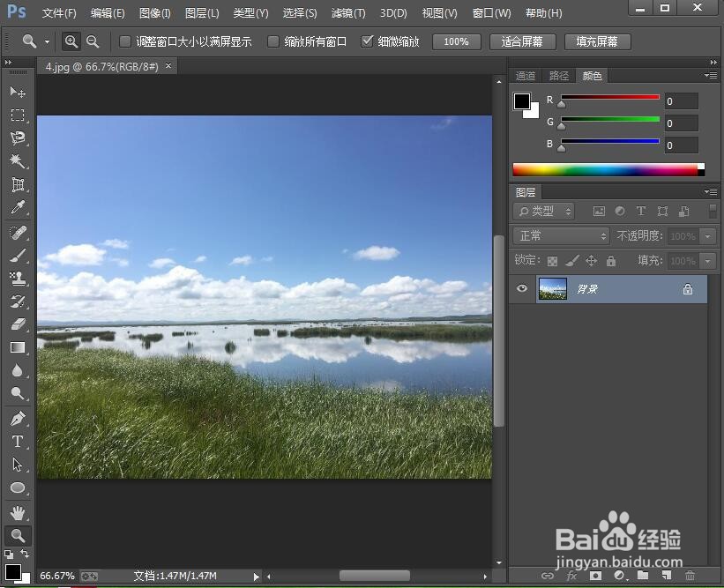Toggle lock position

point(592,261)
